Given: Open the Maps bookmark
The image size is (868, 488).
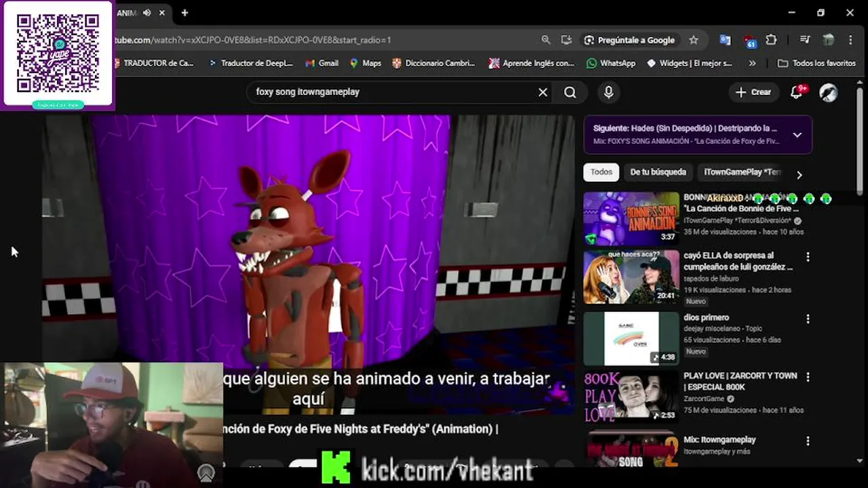Looking at the screenshot, I should click(365, 63).
